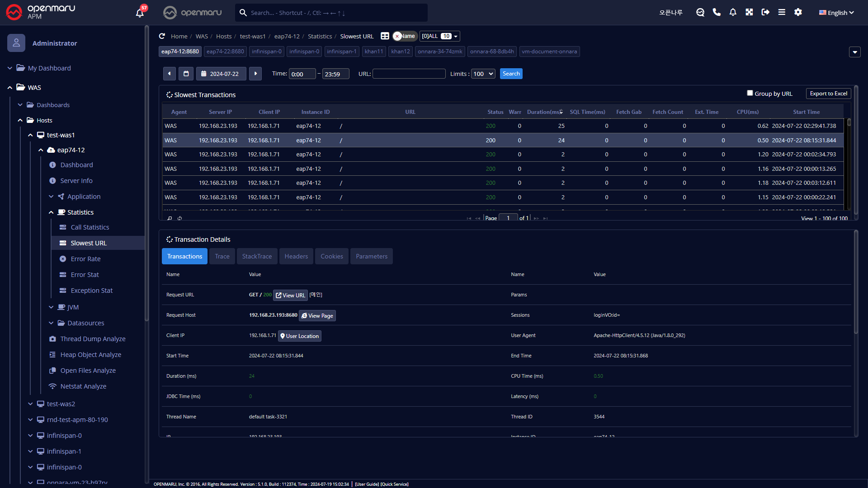Click the phone icon in top bar
The width and height of the screenshot is (868, 488).
[717, 12]
